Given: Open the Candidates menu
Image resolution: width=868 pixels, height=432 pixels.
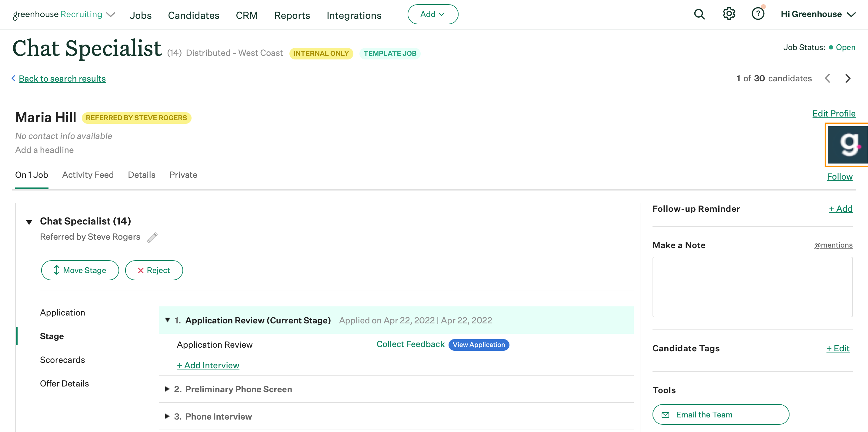Looking at the screenshot, I should tap(194, 15).
